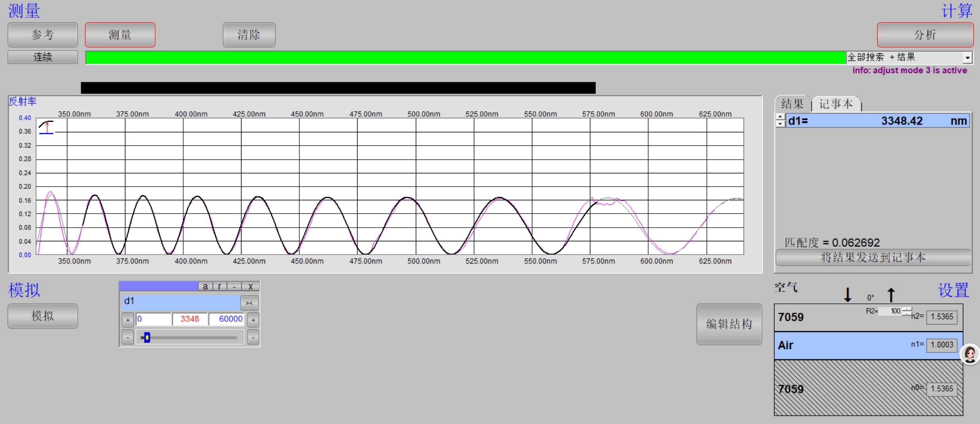Click the 'x' button on the d1 panel
980x424 pixels.
[x=250, y=286]
